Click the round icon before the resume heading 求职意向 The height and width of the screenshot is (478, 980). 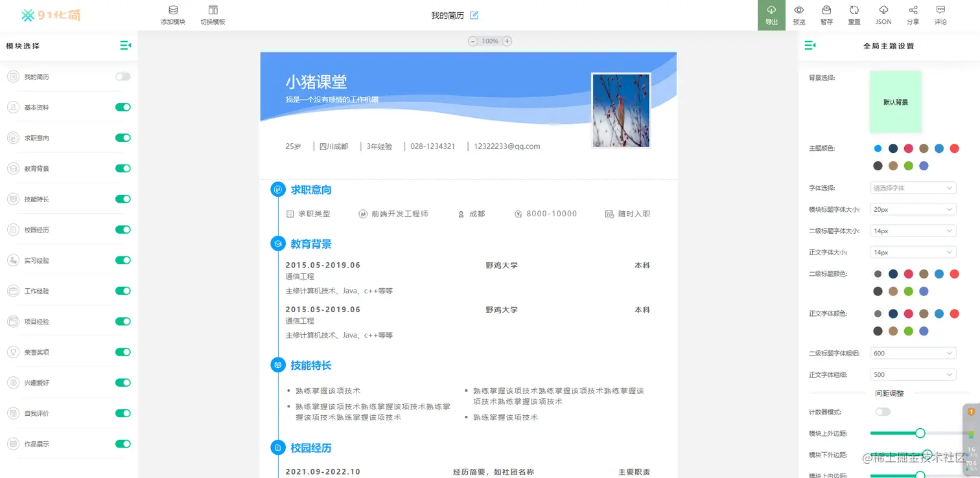coord(278,189)
